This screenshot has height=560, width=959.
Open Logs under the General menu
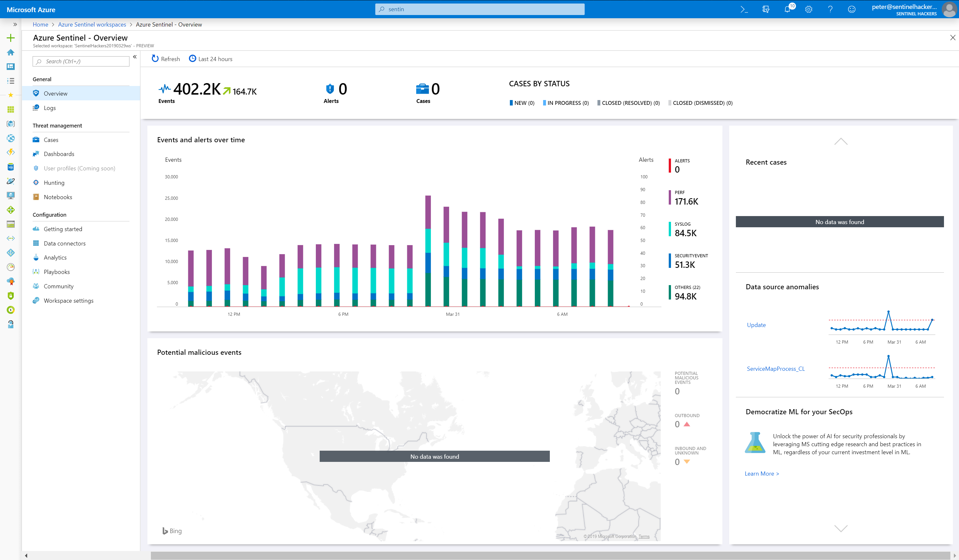pos(50,108)
